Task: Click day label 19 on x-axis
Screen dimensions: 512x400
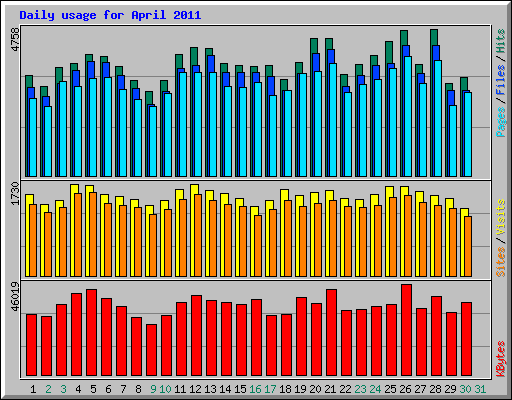Action: tap(300, 389)
